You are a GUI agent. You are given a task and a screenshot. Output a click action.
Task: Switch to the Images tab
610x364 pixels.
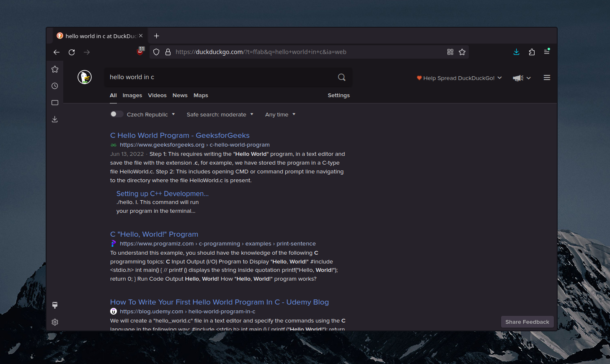pos(132,96)
